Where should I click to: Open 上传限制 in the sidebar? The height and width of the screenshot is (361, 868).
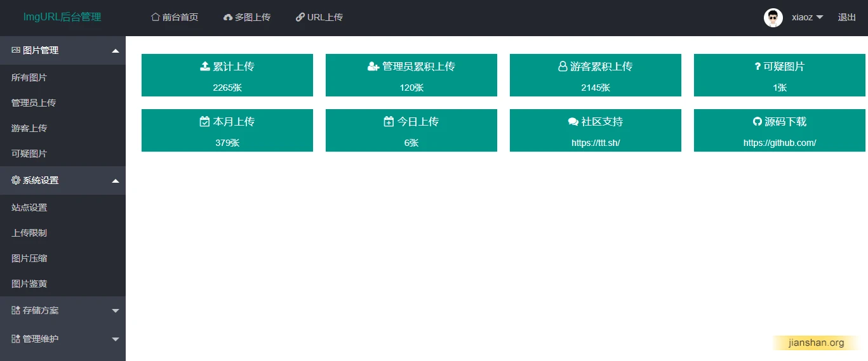coord(29,233)
